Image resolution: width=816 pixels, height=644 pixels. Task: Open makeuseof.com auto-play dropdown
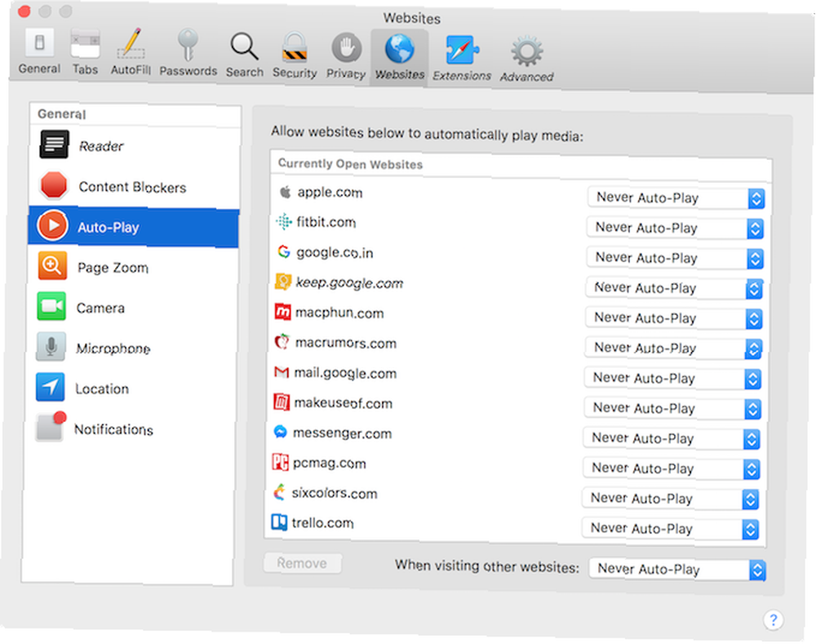pos(672,409)
